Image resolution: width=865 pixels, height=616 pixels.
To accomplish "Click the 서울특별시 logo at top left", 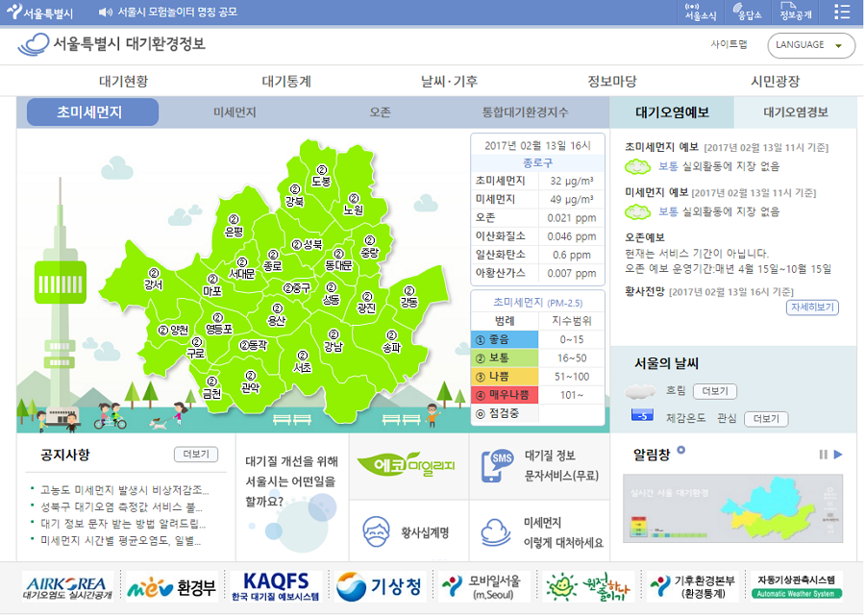I will 39,12.
